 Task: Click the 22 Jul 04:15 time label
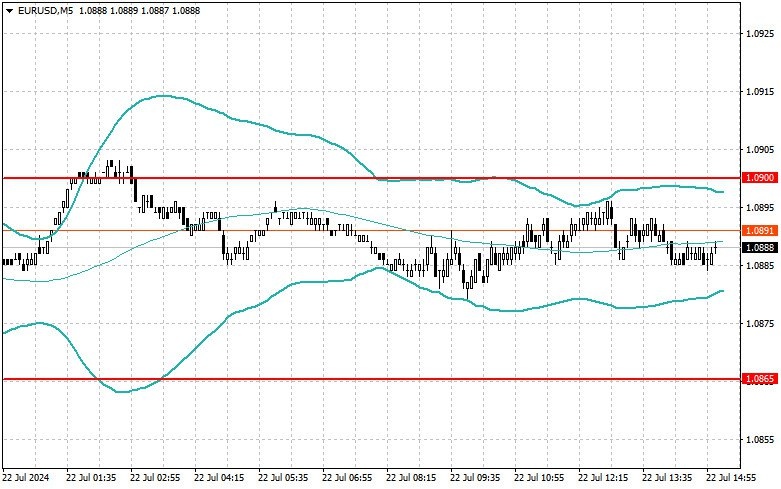pyautogui.click(x=219, y=478)
